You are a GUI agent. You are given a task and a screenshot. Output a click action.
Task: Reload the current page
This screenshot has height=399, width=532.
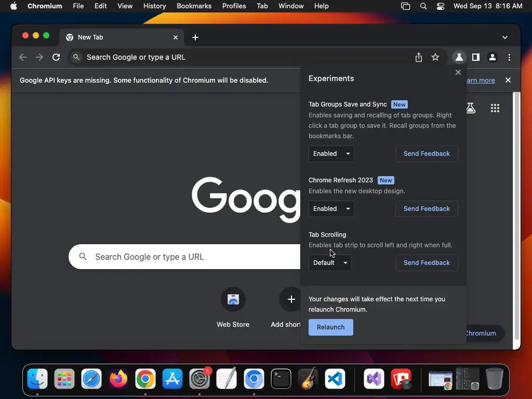click(x=56, y=57)
